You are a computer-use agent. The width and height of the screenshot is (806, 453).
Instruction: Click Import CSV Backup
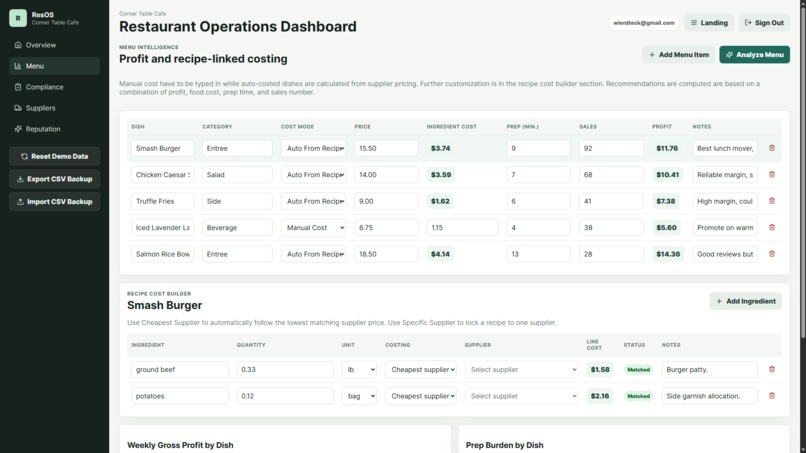(54, 202)
